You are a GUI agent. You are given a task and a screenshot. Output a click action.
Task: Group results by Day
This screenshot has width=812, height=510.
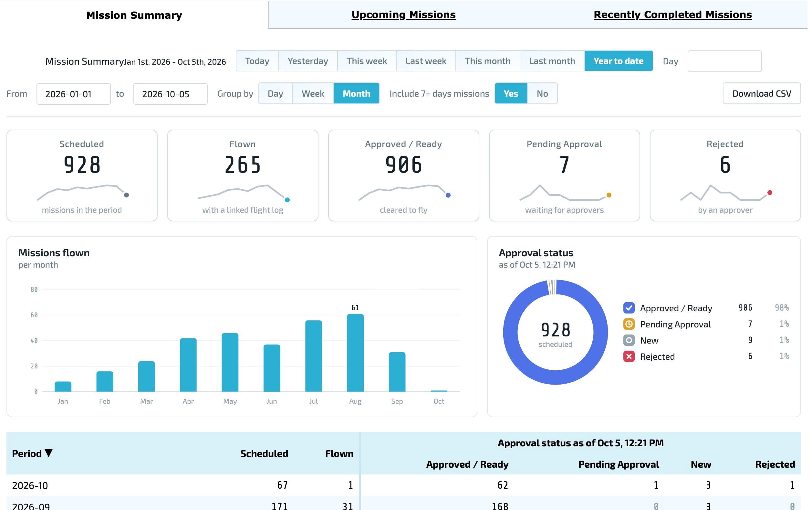tap(276, 93)
